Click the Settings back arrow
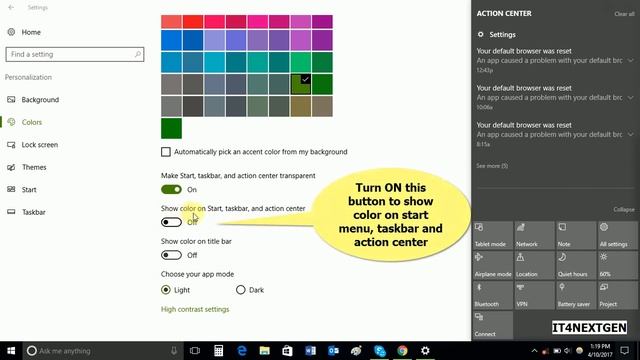 [11, 7]
